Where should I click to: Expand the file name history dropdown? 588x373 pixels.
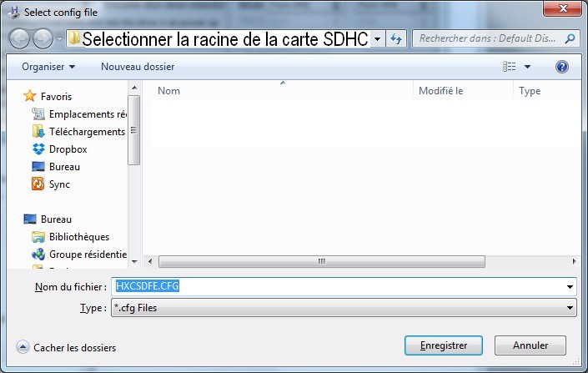click(x=570, y=287)
